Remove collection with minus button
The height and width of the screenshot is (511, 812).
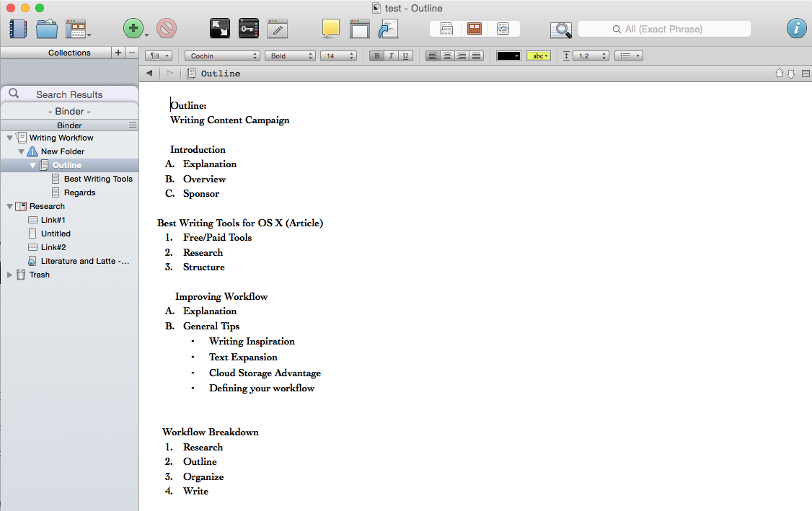click(131, 53)
